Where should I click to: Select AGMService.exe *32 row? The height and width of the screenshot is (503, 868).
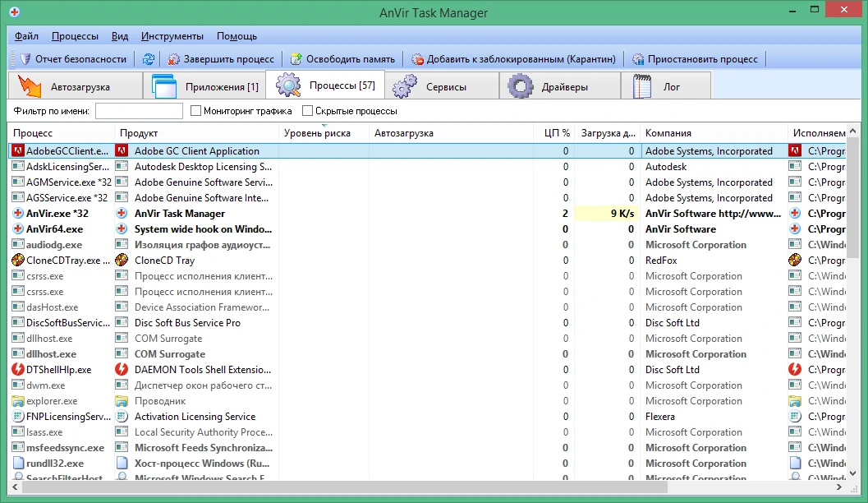click(x=427, y=182)
